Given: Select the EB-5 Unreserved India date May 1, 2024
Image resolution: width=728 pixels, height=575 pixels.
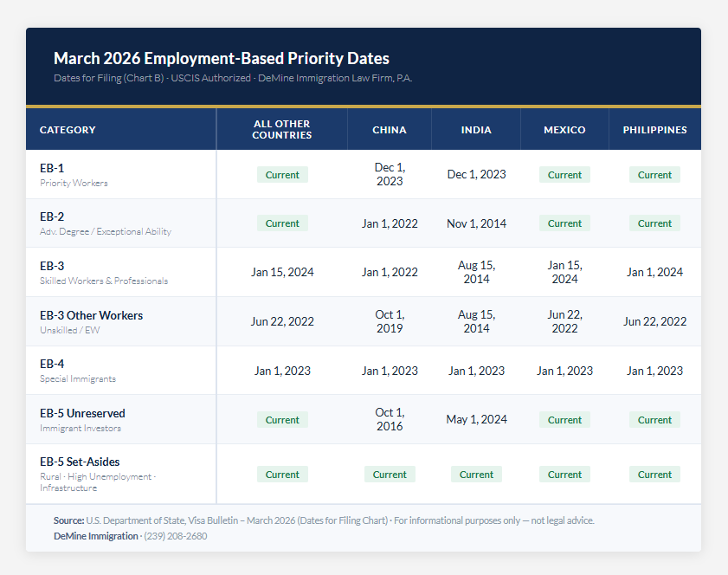Looking at the screenshot, I should coord(476,420).
